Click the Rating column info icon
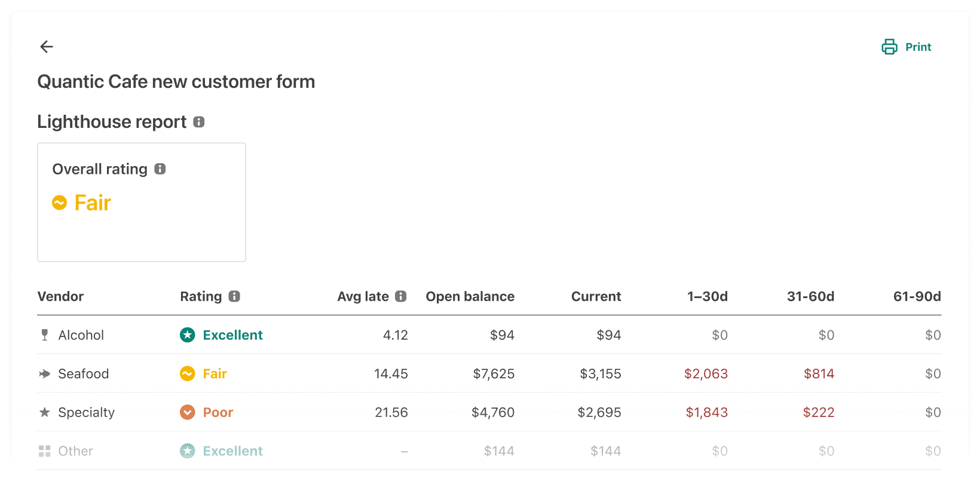The image size is (980, 478). point(234,296)
